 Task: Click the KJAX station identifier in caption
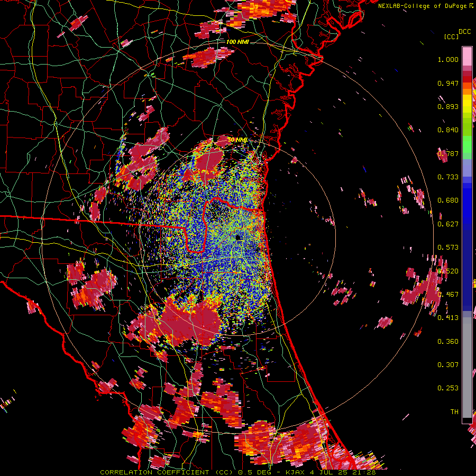tap(296, 472)
